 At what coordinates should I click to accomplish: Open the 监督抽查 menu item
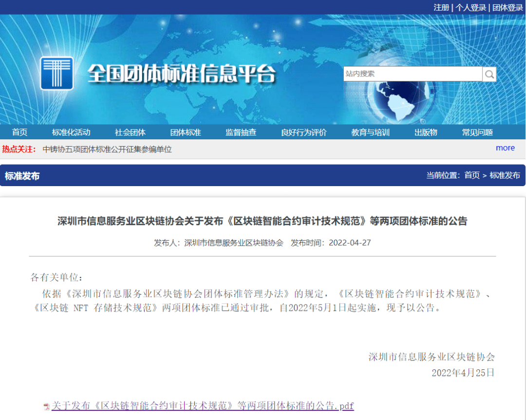pos(241,132)
